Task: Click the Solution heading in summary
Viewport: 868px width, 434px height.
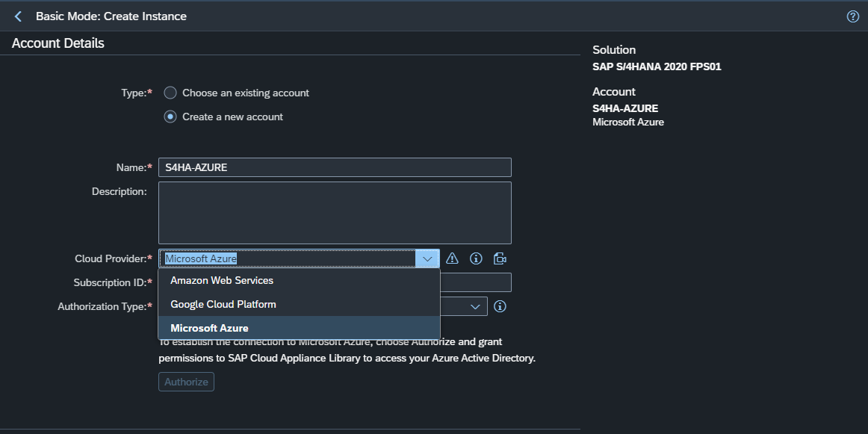Action: click(614, 50)
